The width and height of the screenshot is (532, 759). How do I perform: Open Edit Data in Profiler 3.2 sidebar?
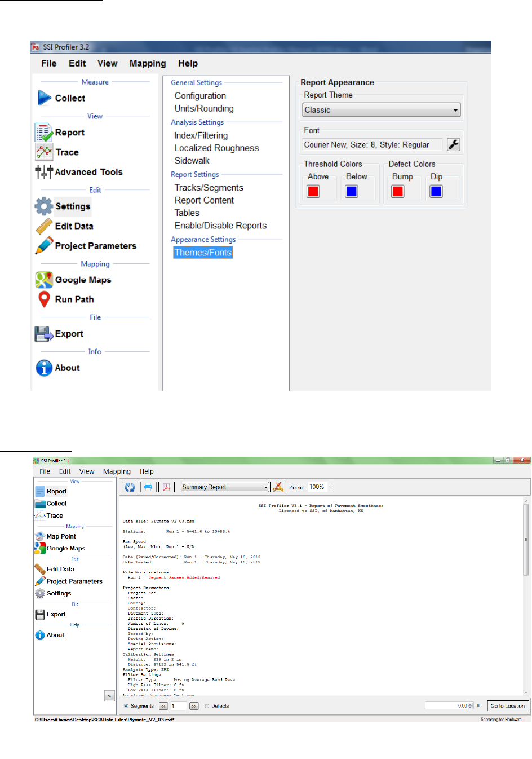point(65,226)
